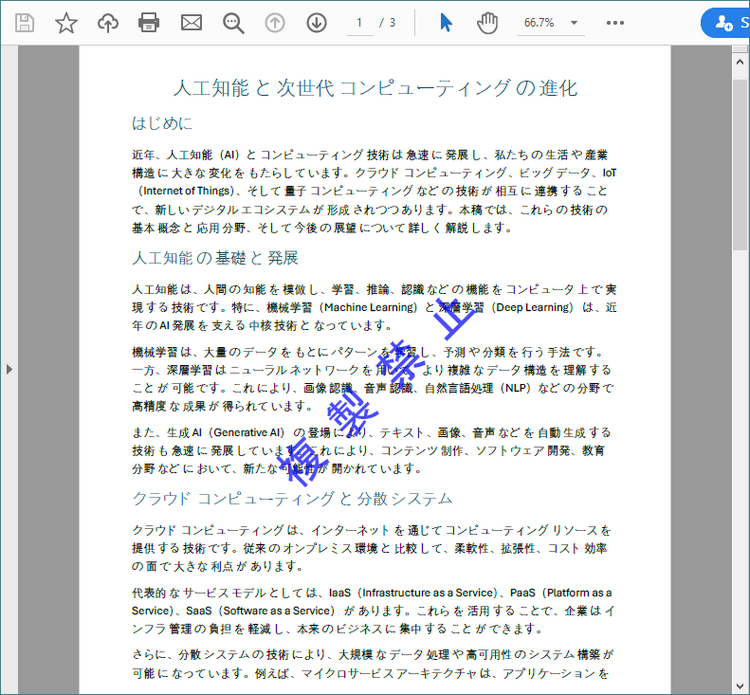Click the text (Deep Learning)

point(534,308)
